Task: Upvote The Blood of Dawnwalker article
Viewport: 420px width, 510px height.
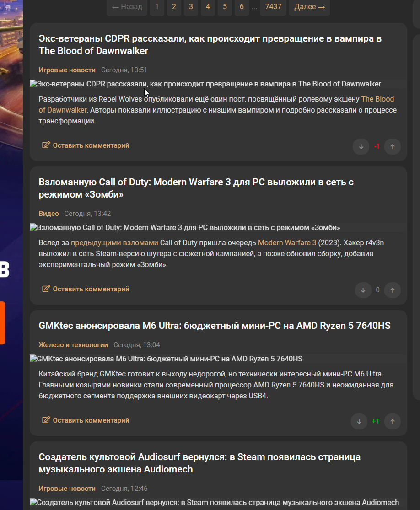Action: click(393, 146)
